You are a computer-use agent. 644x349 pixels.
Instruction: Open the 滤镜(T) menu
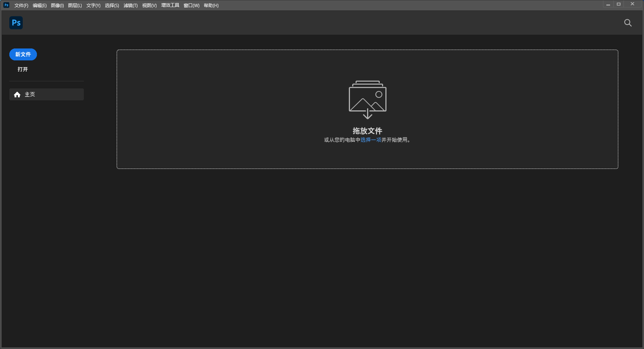pyautogui.click(x=130, y=6)
